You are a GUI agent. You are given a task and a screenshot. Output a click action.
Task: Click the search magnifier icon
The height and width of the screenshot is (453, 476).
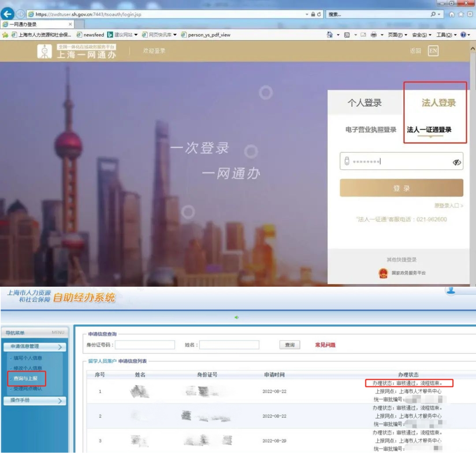pos(433,14)
